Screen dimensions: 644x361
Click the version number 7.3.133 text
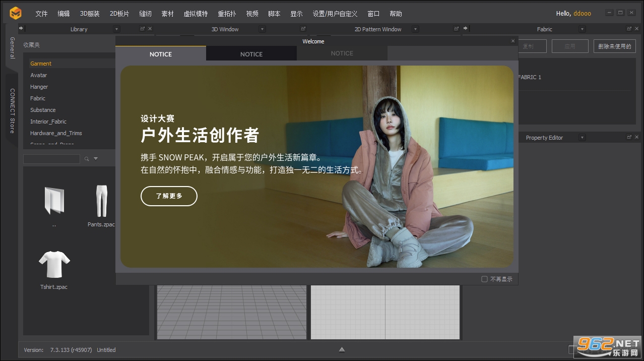(x=71, y=350)
